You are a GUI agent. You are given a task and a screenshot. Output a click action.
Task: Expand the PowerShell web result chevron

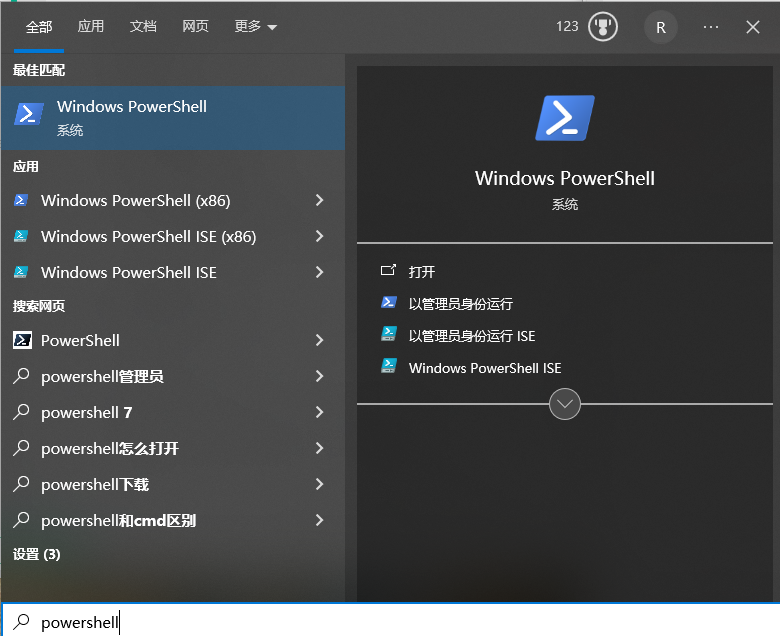[319, 340]
